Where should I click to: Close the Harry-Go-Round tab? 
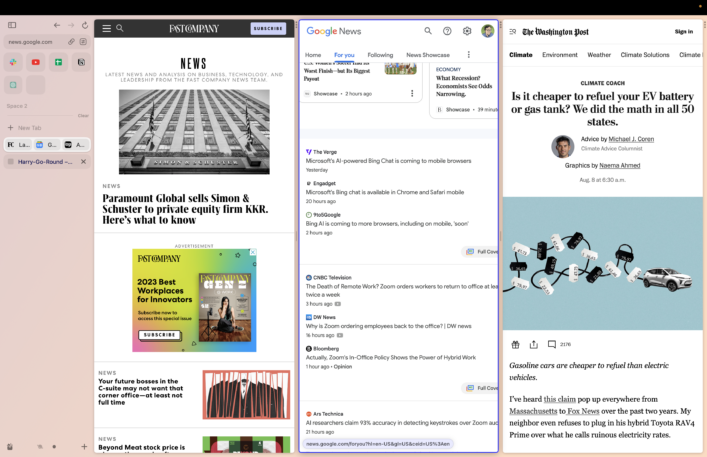pos(83,161)
